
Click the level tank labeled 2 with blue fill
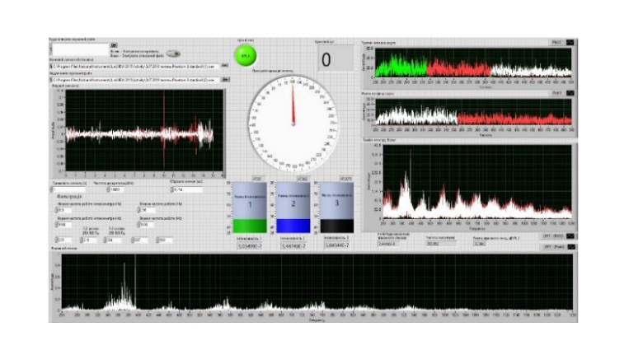pyautogui.click(x=293, y=208)
